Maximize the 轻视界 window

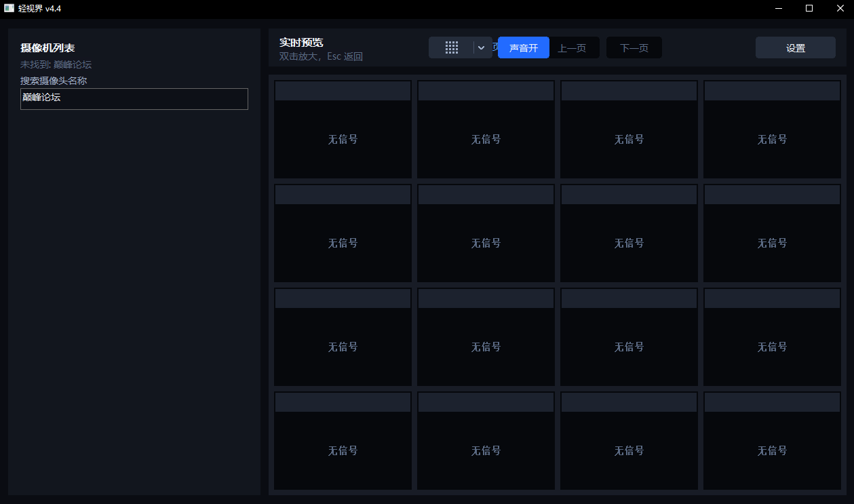pos(809,8)
